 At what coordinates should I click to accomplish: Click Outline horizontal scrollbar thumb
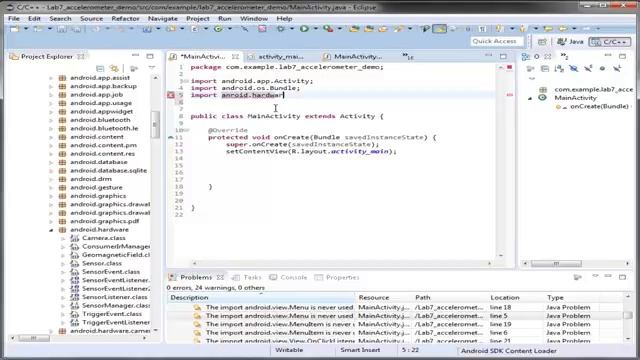pyautogui.click(x=556, y=264)
